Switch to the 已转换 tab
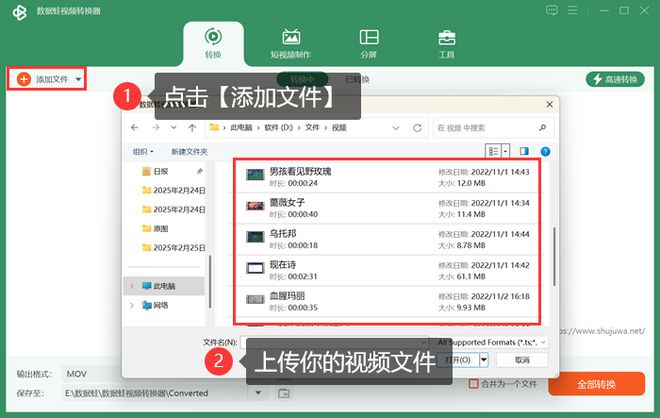 (x=357, y=79)
